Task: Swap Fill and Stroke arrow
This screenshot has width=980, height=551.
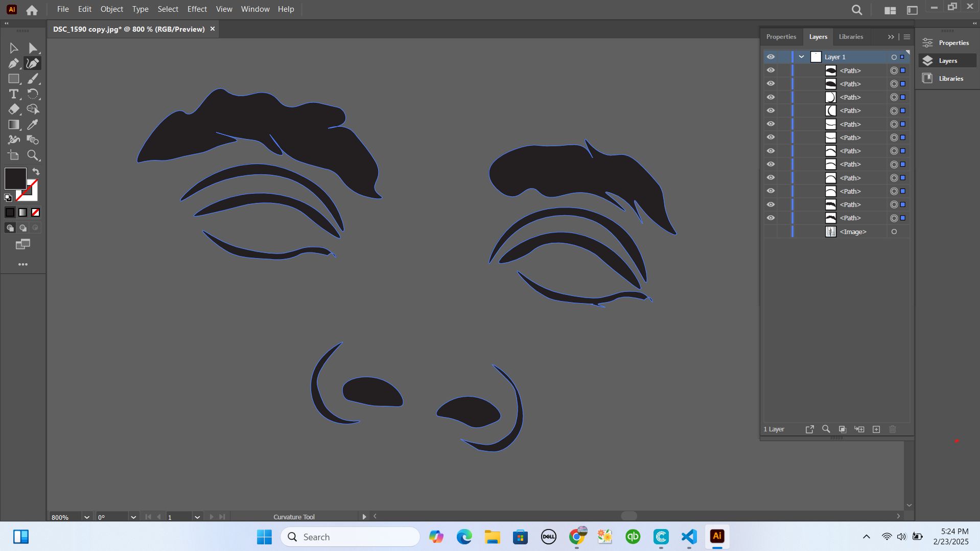Action: [36, 172]
